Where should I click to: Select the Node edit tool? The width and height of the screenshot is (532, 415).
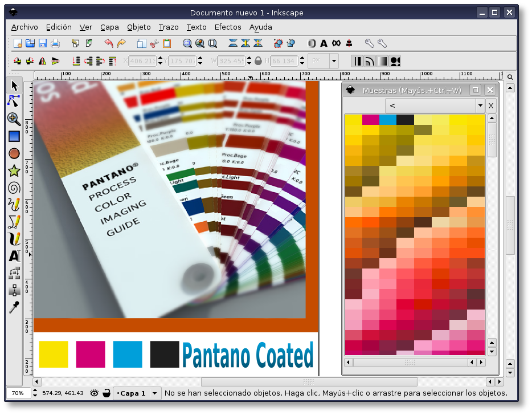click(14, 101)
